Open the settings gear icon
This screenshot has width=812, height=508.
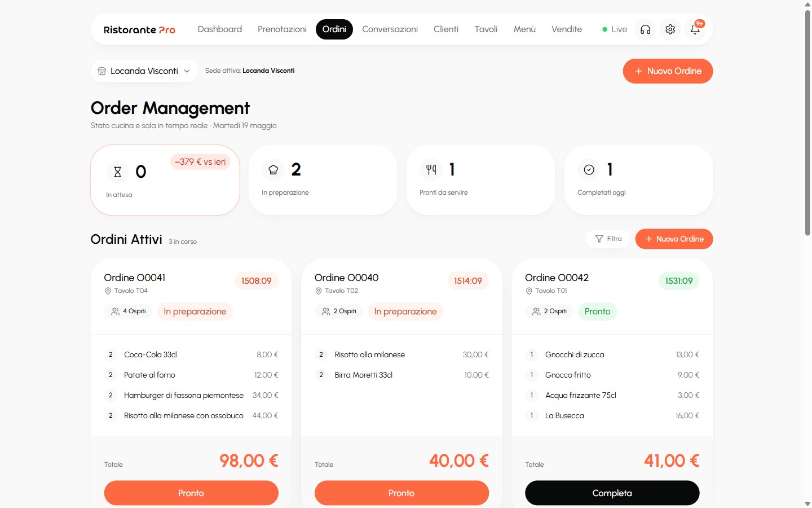pyautogui.click(x=670, y=29)
